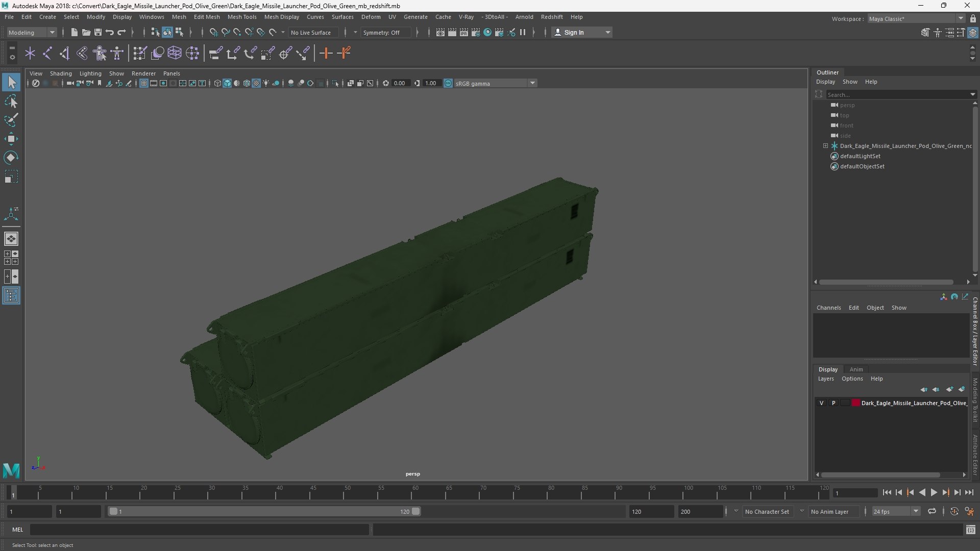Expand the Dark_Eagle_Missile_Launcher outliner node
The image size is (980, 551).
click(825, 146)
